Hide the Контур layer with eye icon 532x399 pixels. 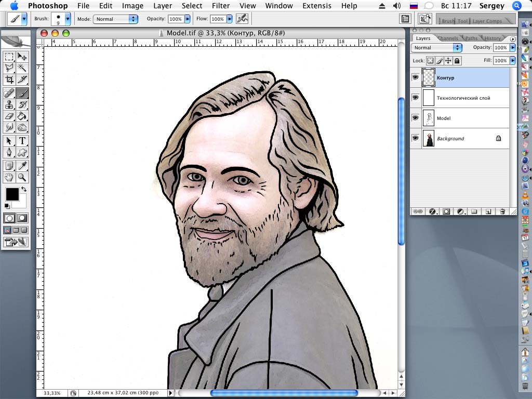415,77
